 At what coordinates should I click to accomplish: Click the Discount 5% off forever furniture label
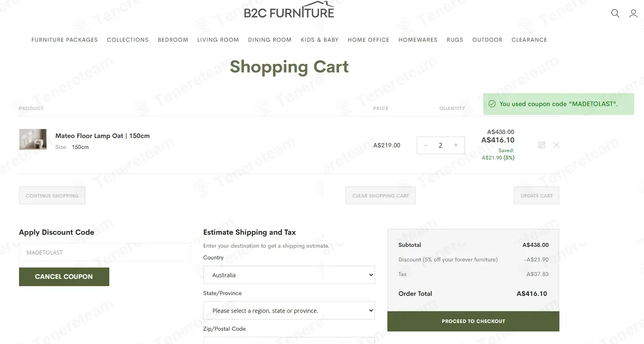448,259
